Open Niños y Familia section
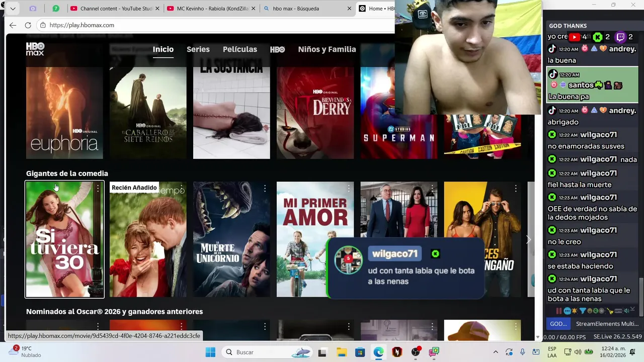The image size is (644, 362). 327,49
